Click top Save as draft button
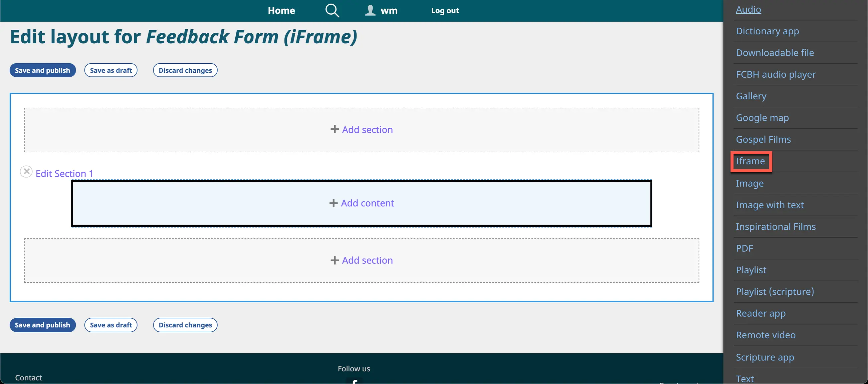 [111, 70]
